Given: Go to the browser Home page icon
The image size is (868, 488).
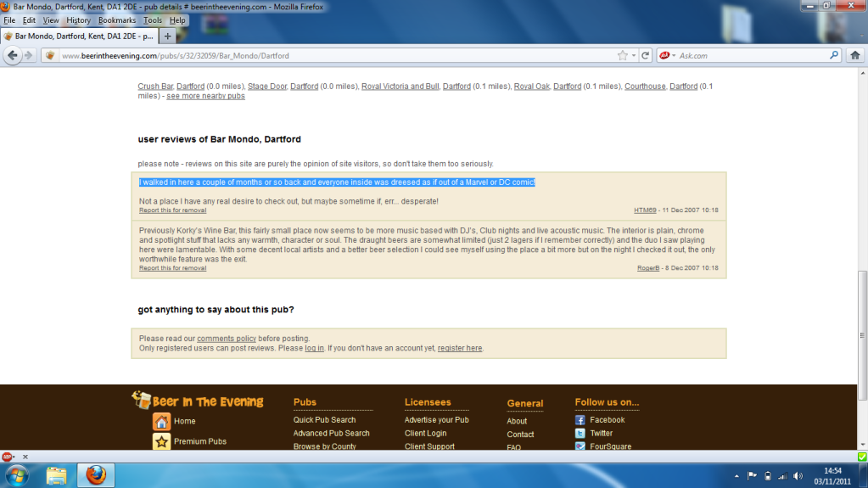Looking at the screenshot, I should tap(855, 55).
